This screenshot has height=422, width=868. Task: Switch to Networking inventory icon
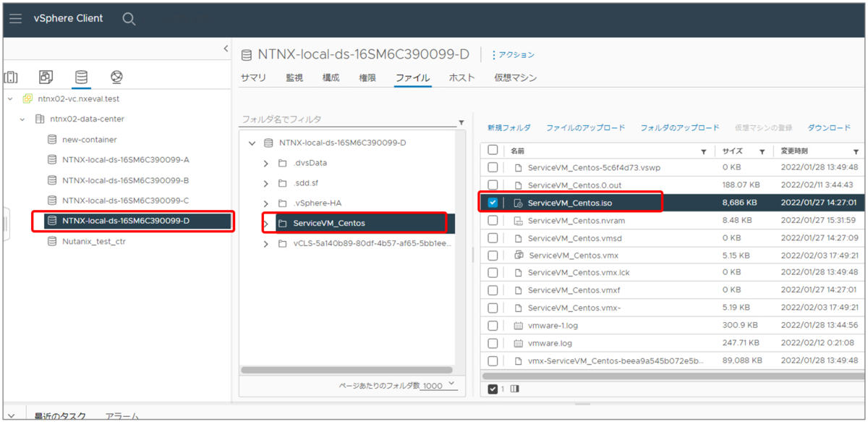(x=116, y=77)
